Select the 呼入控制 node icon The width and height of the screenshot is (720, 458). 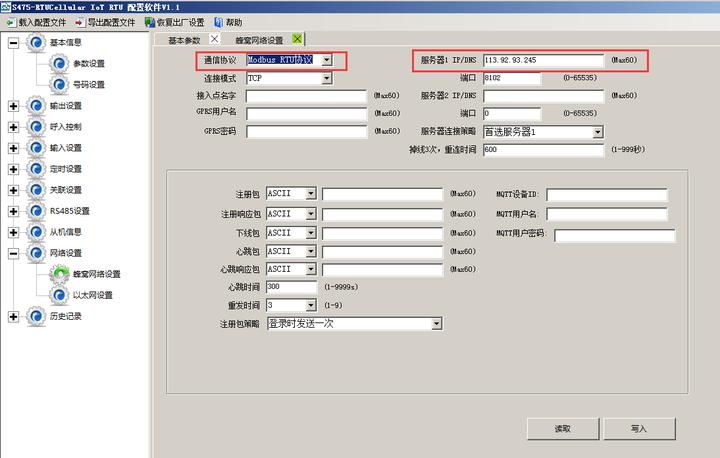tap(36, 127)
